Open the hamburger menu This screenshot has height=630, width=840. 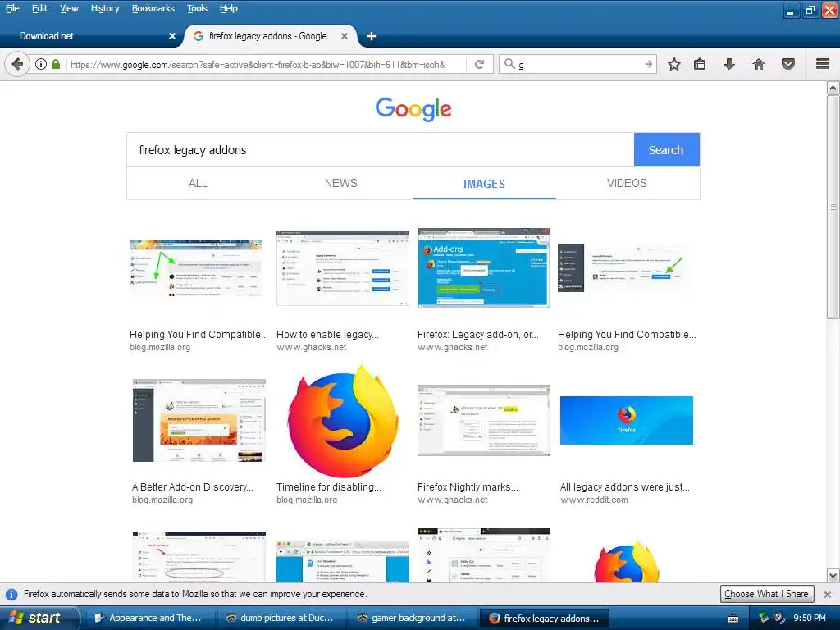coord(823,64)
